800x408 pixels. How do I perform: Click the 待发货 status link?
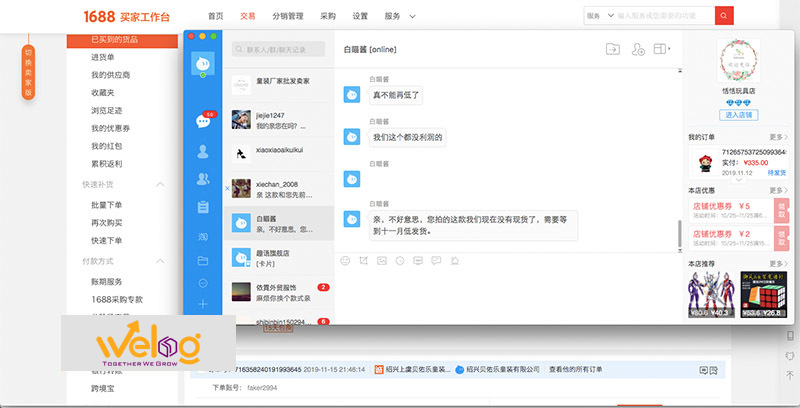click(x=777, y=173)
